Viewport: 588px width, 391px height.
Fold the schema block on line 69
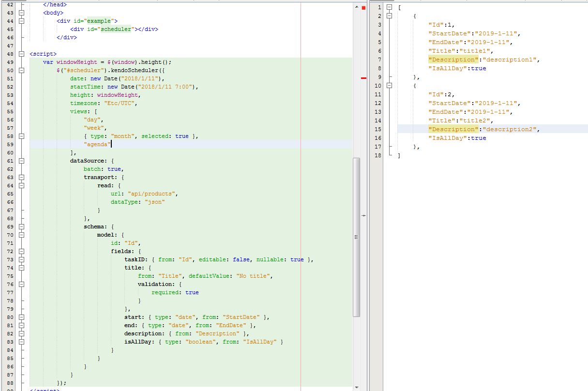pos(21,226)
